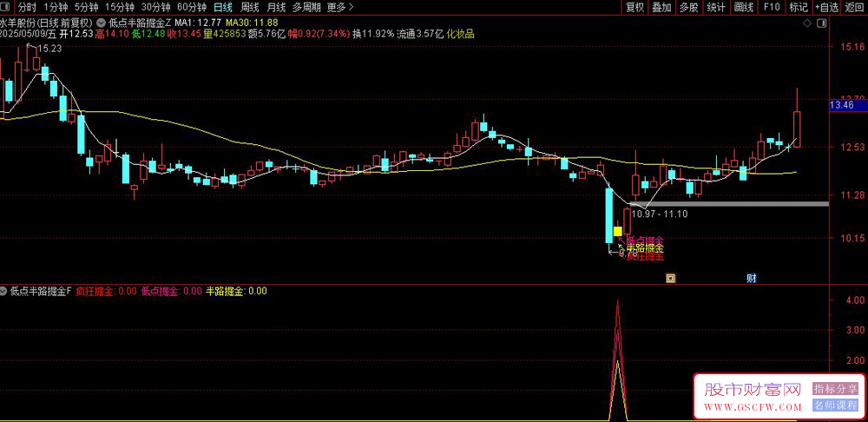Click the 2025/05/09/五 date text

[29, 34]
